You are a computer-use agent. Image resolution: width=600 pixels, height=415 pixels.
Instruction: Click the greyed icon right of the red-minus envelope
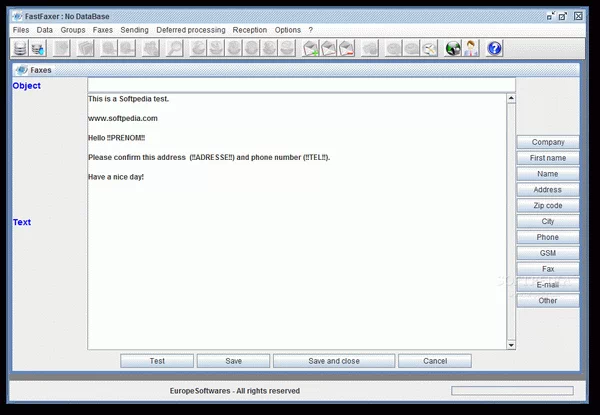(x=370, y=49)
